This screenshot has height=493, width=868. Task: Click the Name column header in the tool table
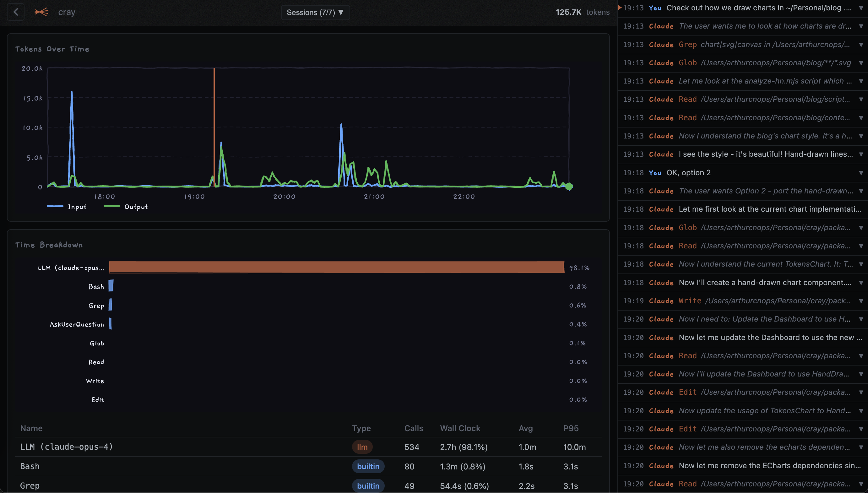31,428
